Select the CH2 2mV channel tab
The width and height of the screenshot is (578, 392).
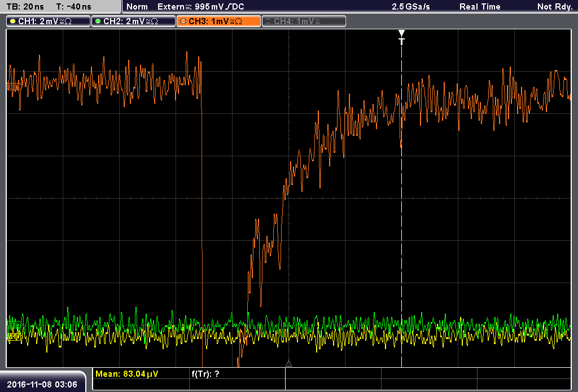click(133, 21)
